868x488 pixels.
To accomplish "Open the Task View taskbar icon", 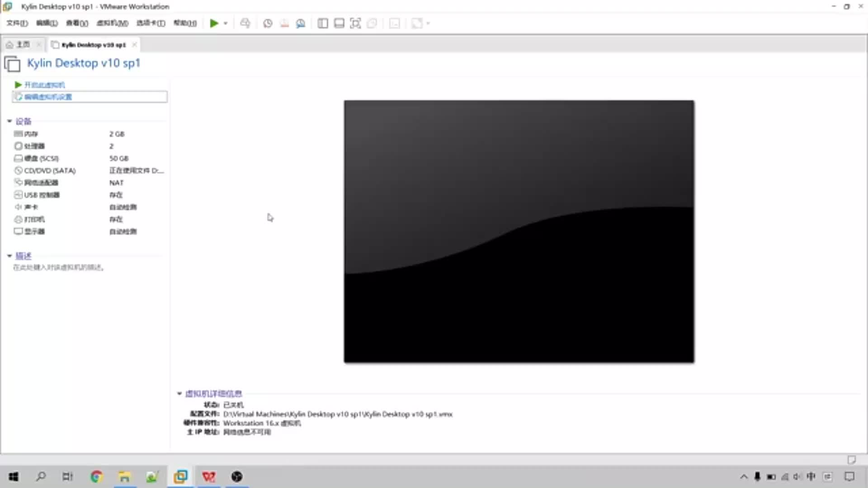I will point(67,476).
